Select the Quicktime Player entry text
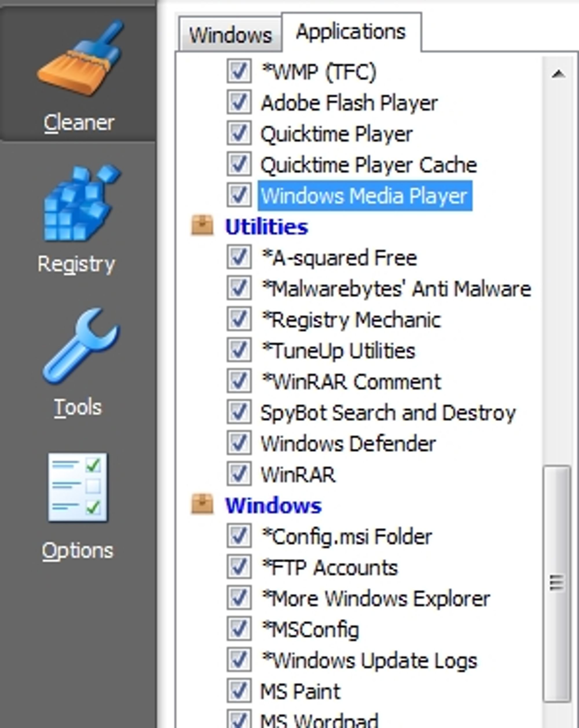 337,134
